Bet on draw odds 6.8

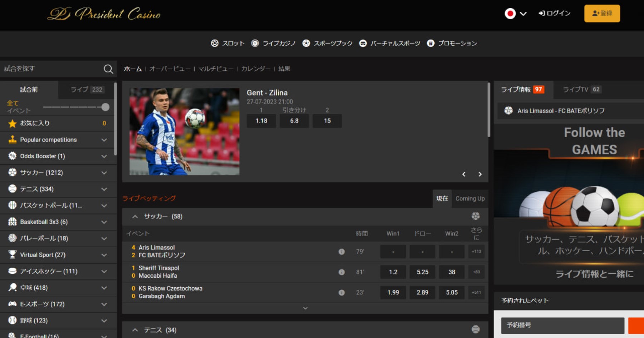click(294, 121)
